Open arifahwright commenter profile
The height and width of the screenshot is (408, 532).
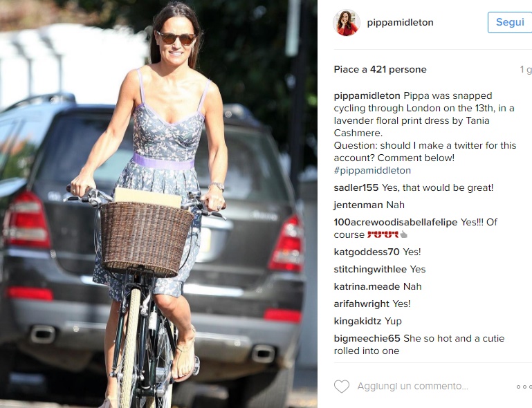(361, 304)
